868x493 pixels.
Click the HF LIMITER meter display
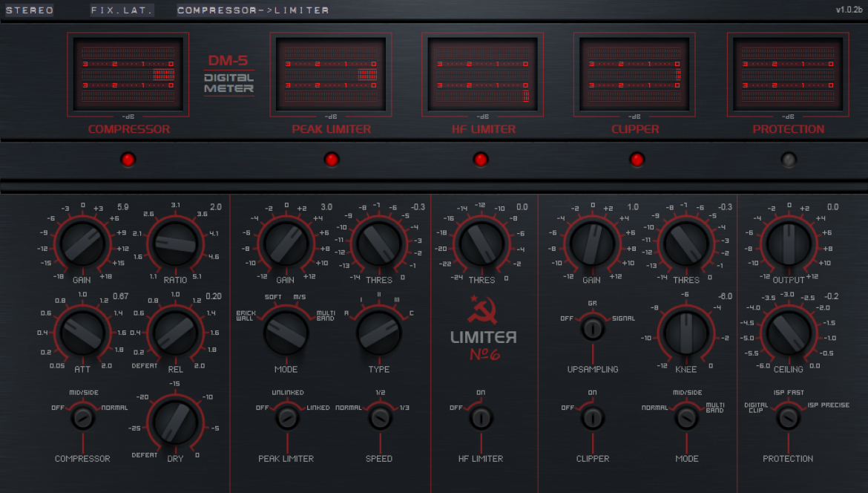[482, 74]
